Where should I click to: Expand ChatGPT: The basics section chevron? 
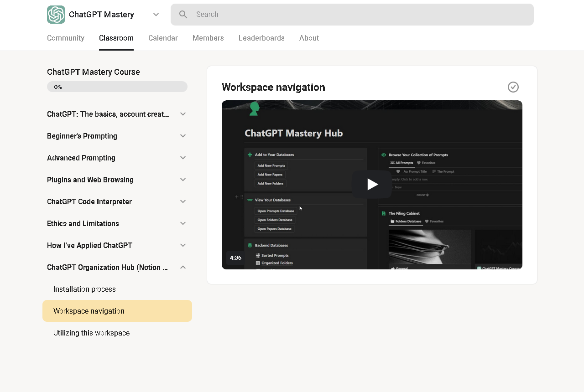click(x=183, y=114)
